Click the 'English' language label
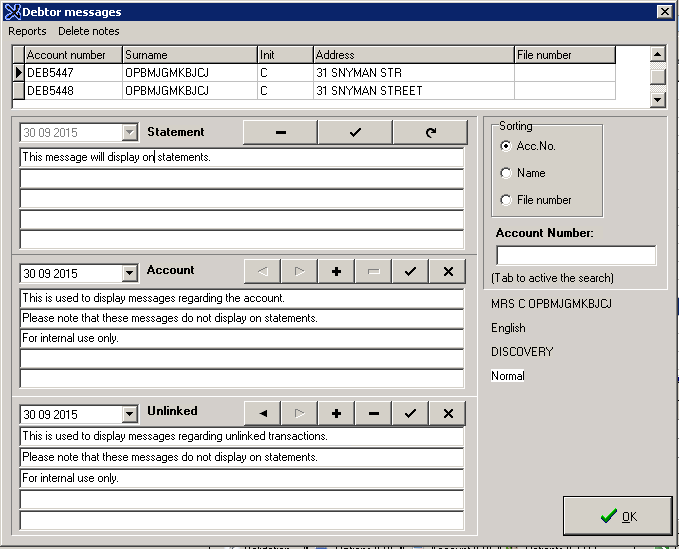The image size is (679, 549). pyautogui.click(x=508, y=328)
